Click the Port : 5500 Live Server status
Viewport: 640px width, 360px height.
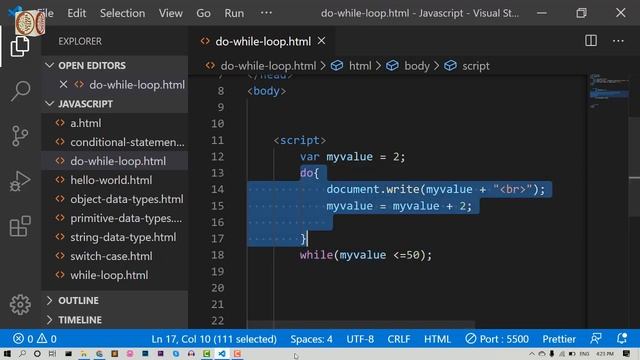coord(497,339)
